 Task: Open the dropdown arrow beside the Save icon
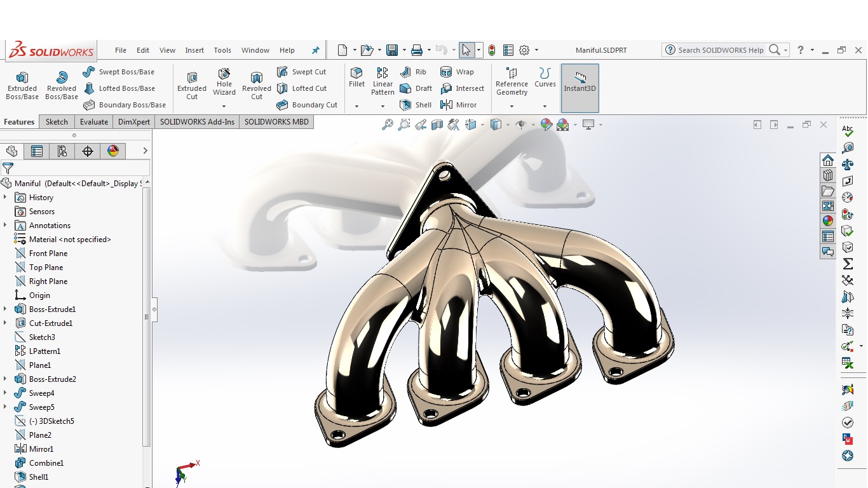(x=403, y=50)
